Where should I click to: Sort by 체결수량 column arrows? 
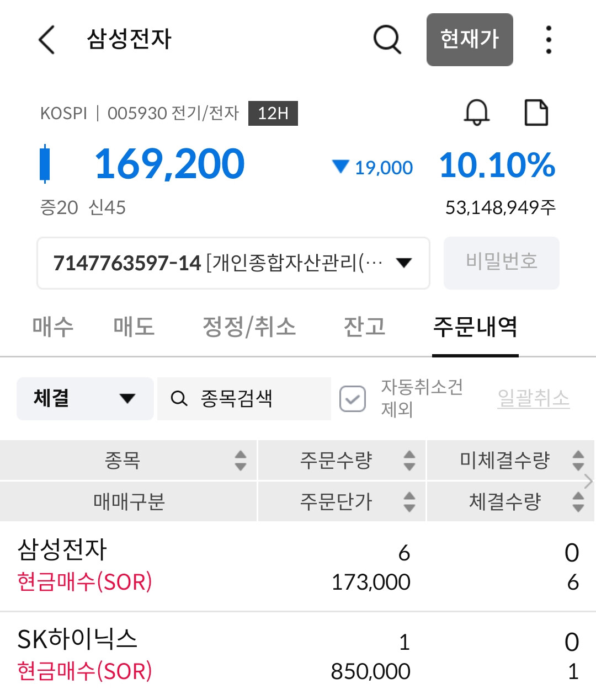click(578, 501)
